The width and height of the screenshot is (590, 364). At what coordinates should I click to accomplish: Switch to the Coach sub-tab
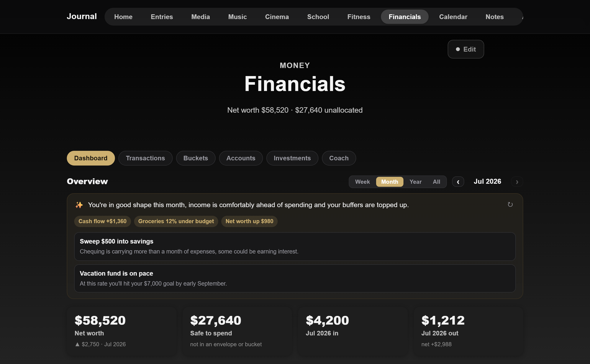coord(339,158)
